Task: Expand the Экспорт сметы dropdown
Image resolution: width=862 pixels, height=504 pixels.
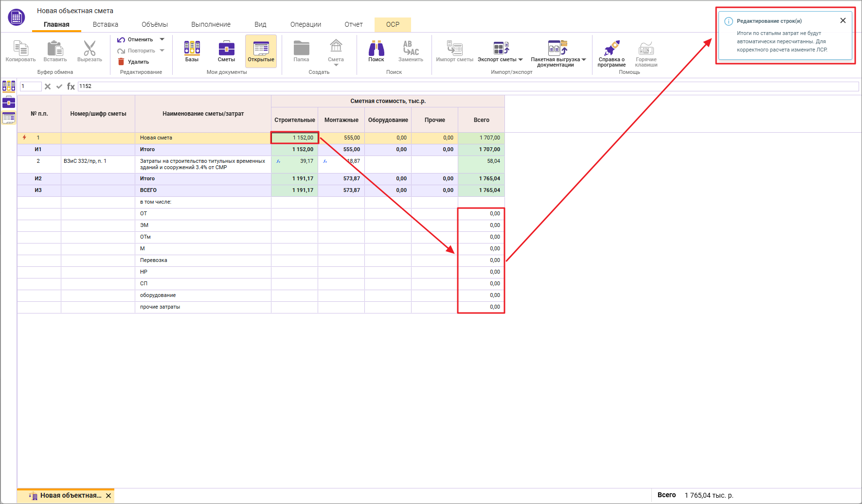Action: [x=521, y=60]
